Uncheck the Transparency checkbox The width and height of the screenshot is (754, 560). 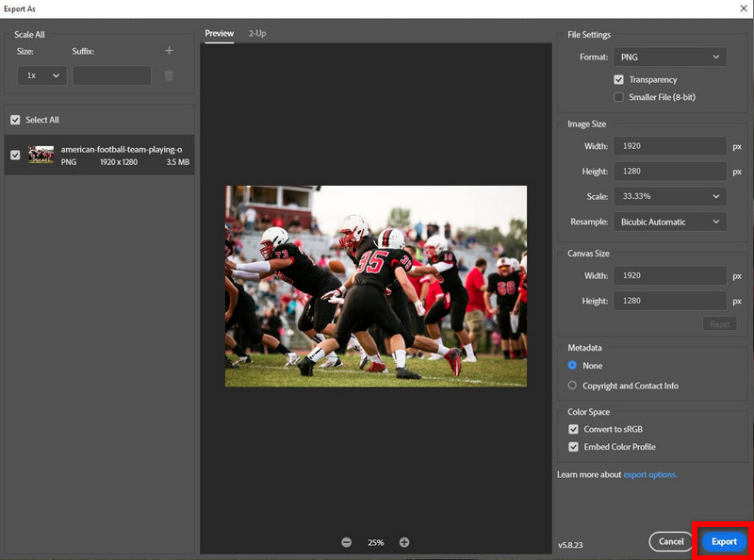[x=619, y=79]
